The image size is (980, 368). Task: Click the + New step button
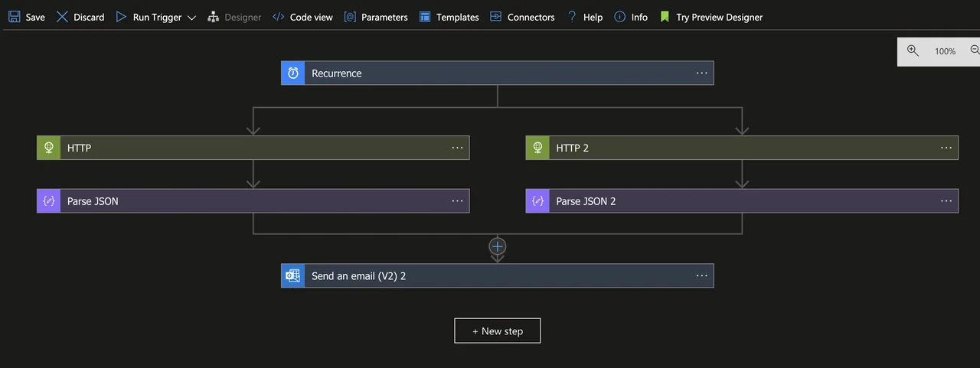tap(498, 331)
